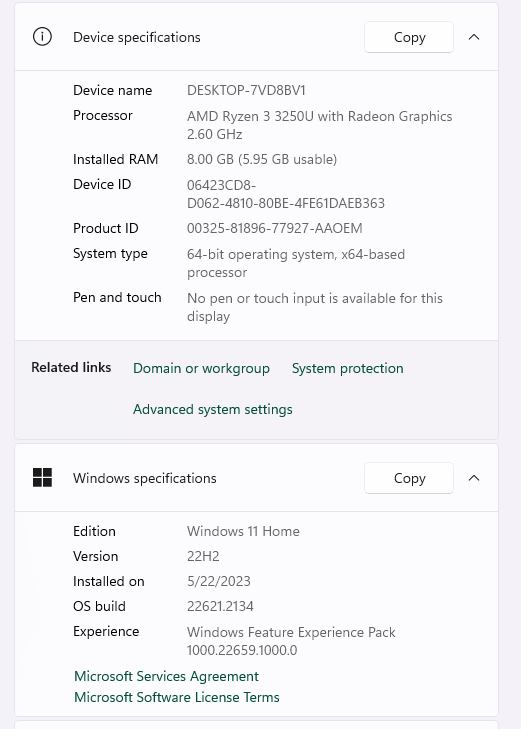
Task: Click the Device specifications info icon
Action: [42, 37]
